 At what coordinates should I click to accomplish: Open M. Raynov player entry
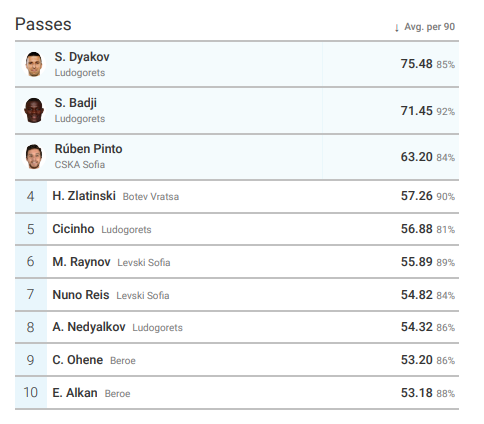81,262
